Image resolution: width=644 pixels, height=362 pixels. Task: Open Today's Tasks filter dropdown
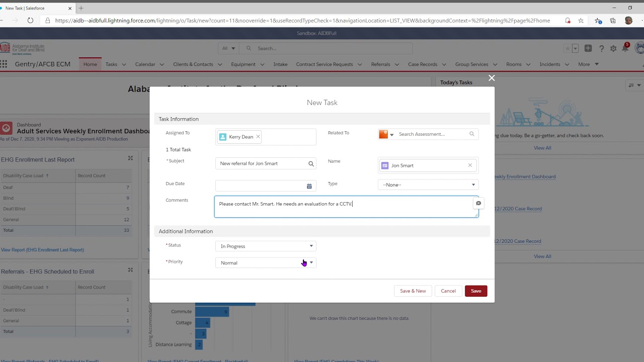(x=635, y=85)
